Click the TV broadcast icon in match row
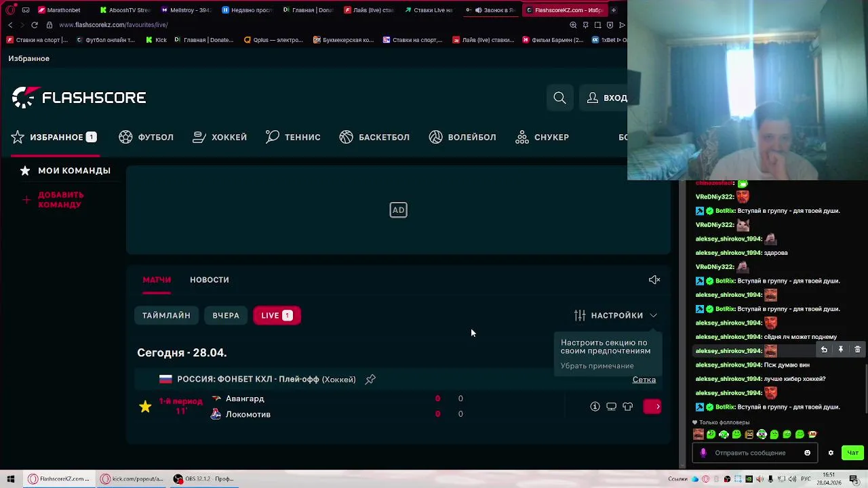 [x=611, y=407]
